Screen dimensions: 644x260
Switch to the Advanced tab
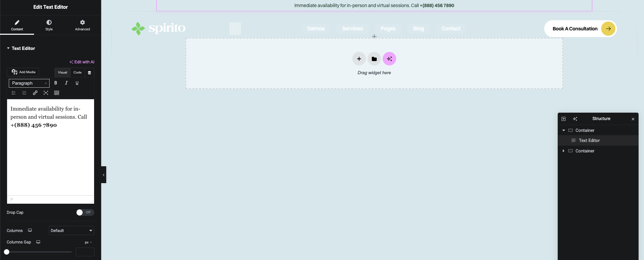click(82, 25)
